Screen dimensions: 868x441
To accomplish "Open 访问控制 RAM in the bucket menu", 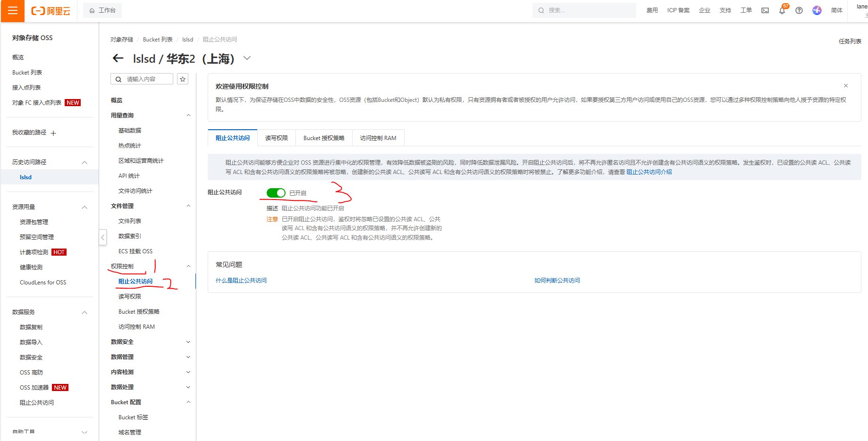I will (136, 327).
